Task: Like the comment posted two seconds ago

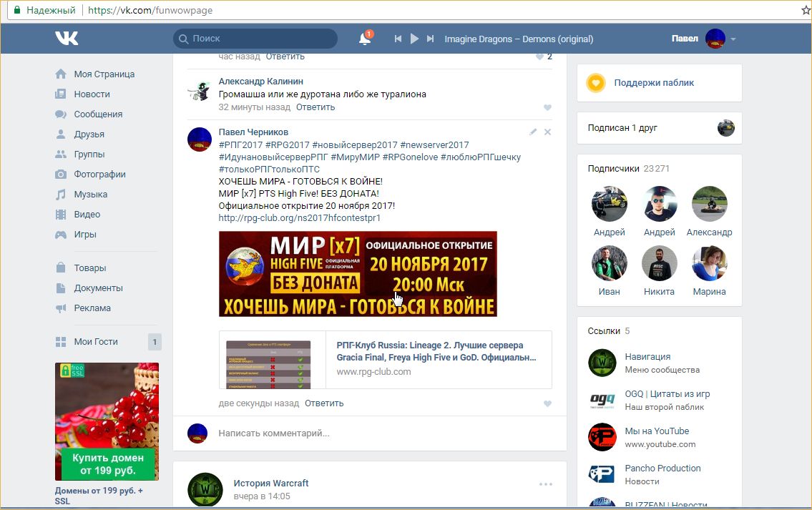Action: (x=548, y=404)
